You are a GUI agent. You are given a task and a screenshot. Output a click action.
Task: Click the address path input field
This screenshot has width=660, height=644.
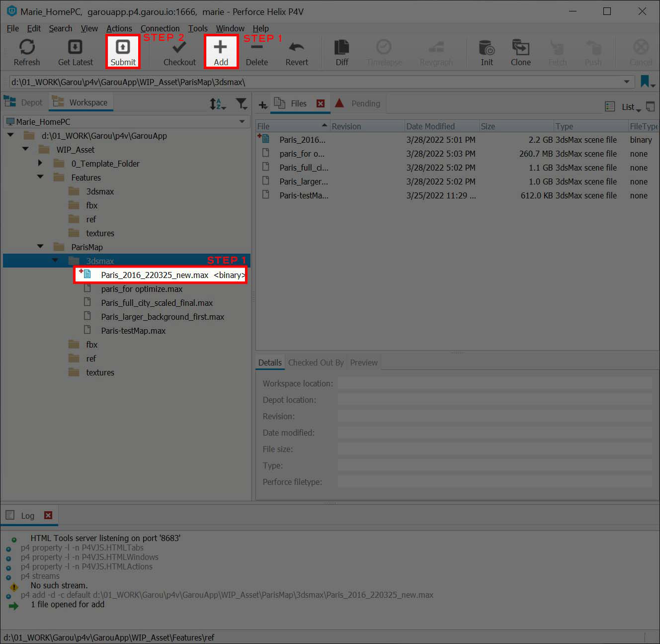coord(316,82)
